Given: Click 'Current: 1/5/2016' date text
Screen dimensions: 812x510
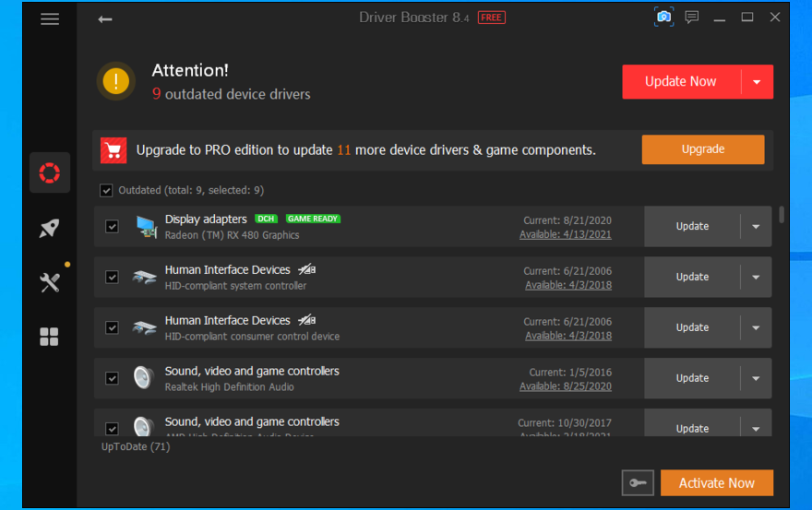Looking at the screenshot, I should coord(570,373).
